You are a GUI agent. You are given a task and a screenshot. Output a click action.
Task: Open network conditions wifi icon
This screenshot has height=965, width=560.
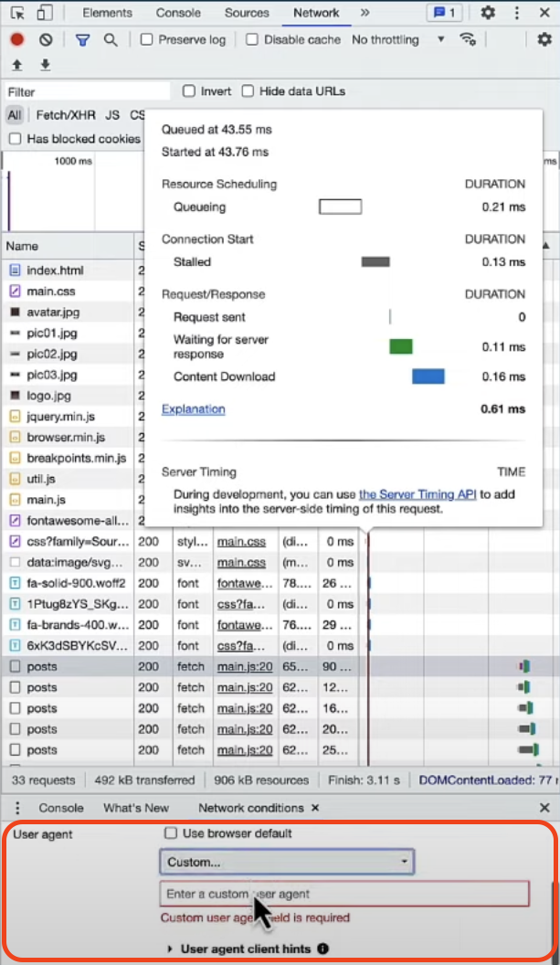pos(469,39)
